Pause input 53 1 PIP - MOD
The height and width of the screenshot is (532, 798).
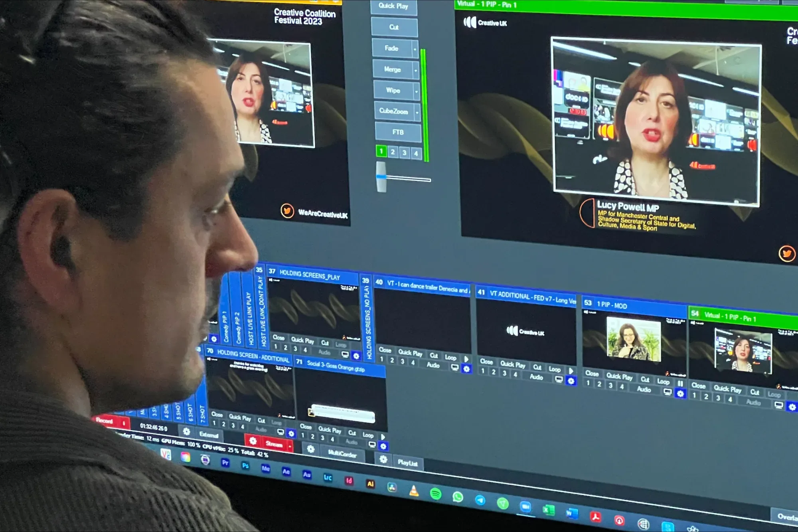click(x=680, y=384)
